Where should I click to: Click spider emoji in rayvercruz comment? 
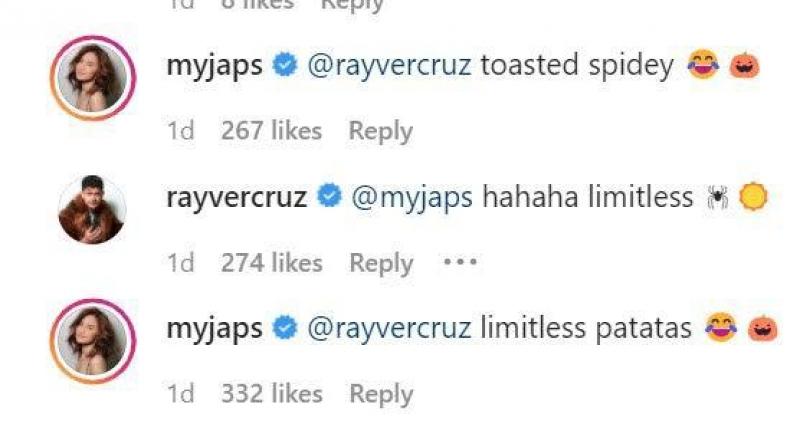point(718,198)
